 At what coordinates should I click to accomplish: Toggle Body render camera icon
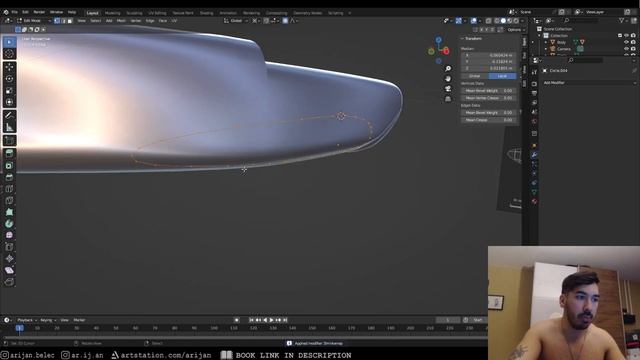pos(633,42)
